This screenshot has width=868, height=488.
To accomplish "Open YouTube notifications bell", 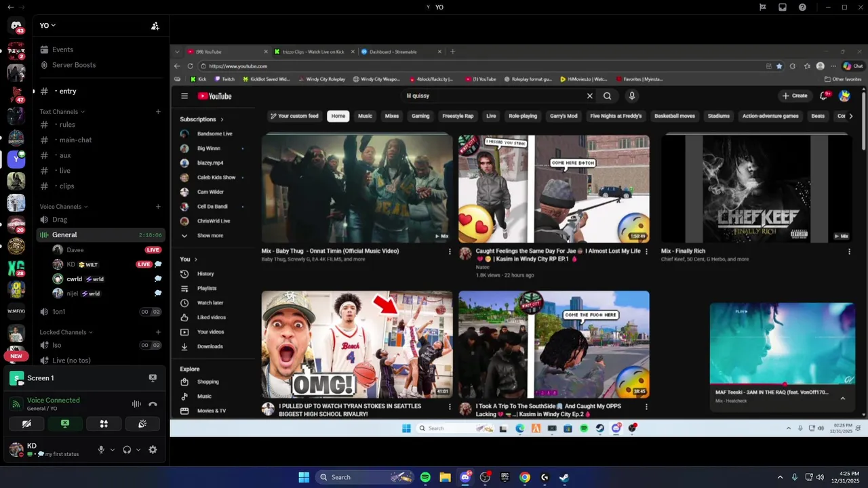I will point(824,96).
